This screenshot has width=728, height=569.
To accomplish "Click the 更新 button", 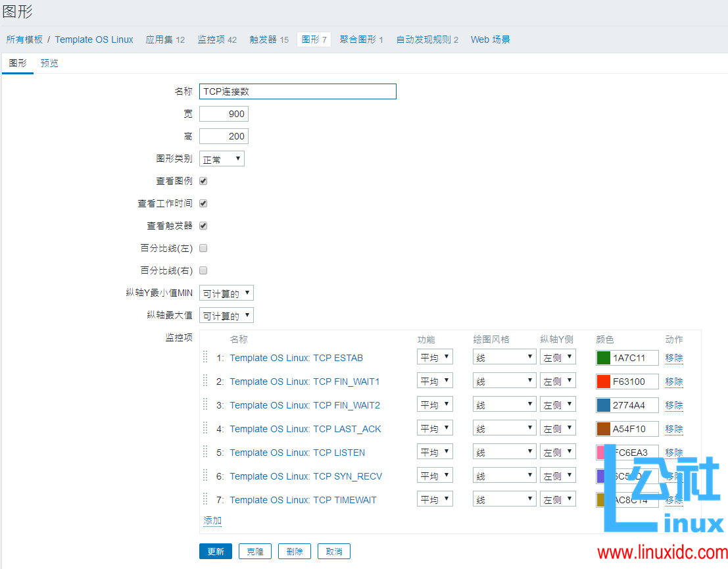I will coord(215,551).
